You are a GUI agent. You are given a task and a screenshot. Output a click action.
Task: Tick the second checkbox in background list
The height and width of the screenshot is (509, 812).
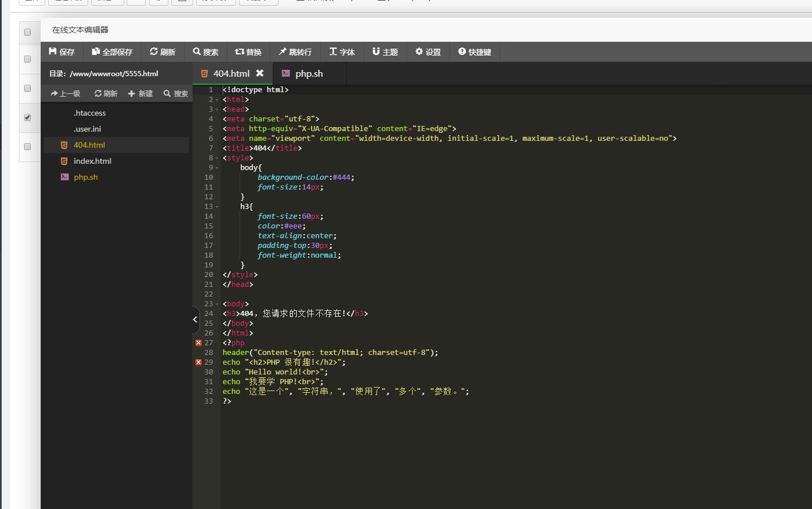[28, 59]
